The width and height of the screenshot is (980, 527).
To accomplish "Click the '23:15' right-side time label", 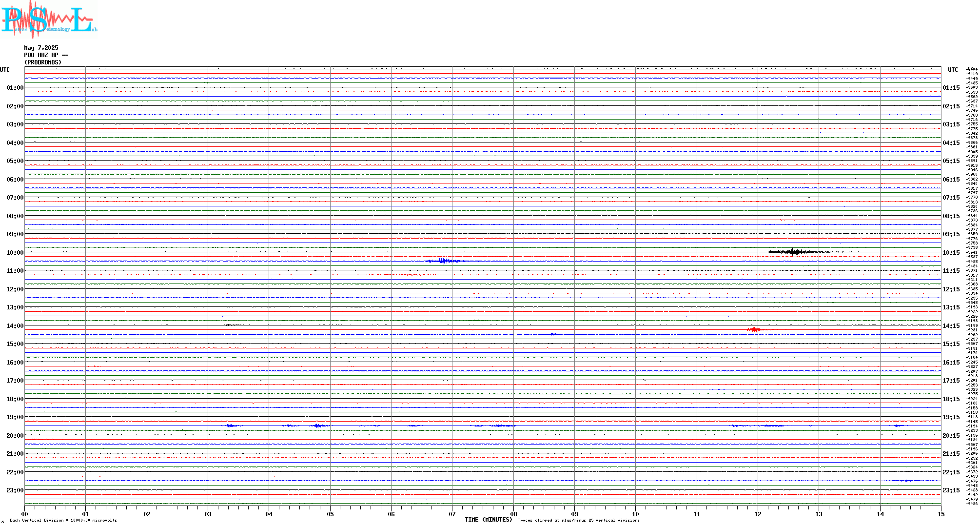I will click(951, 490).
